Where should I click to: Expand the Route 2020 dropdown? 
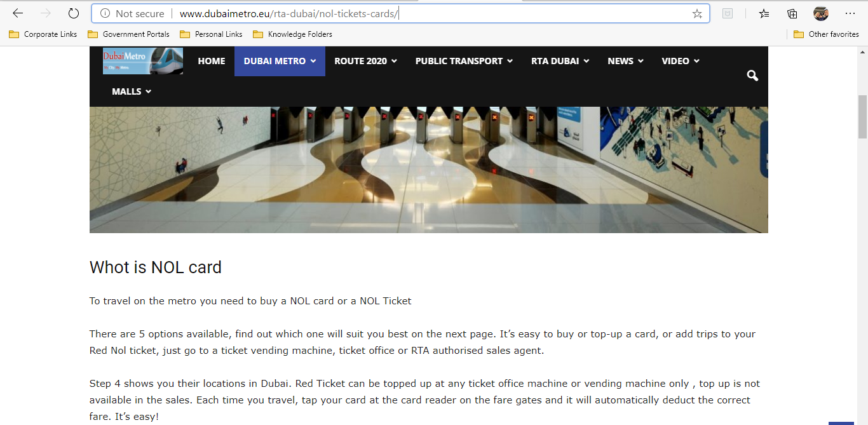click(x=366, y=61)
